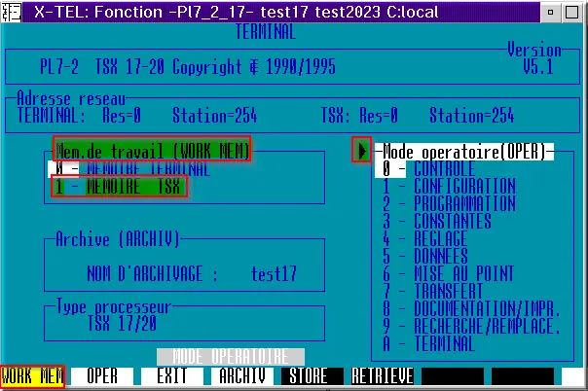Click NOM D'ARCHIVAGE label
This screenshot has width=588, height=391.
pos(152,273)
